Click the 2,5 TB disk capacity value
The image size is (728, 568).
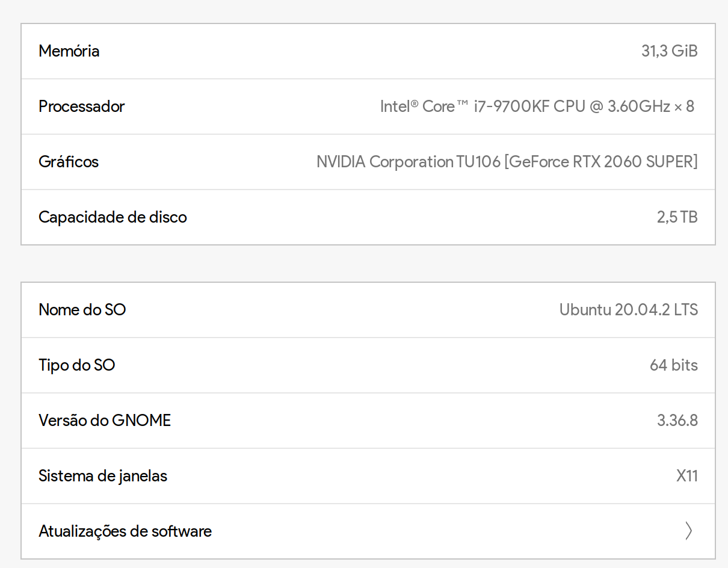[x=677, y=217]
